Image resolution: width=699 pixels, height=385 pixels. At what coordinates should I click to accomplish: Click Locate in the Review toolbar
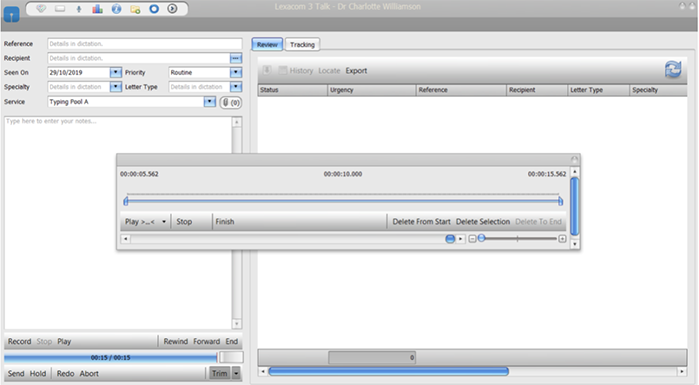click(x=329, y=70)
